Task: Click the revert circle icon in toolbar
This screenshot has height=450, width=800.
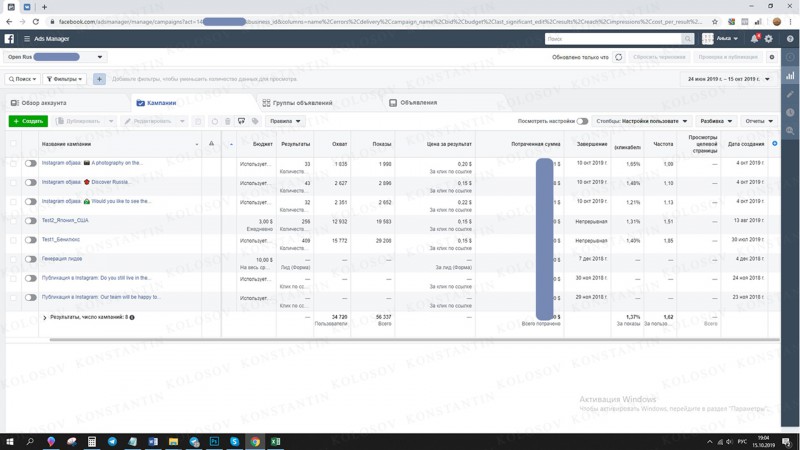Action: point(214,121)
